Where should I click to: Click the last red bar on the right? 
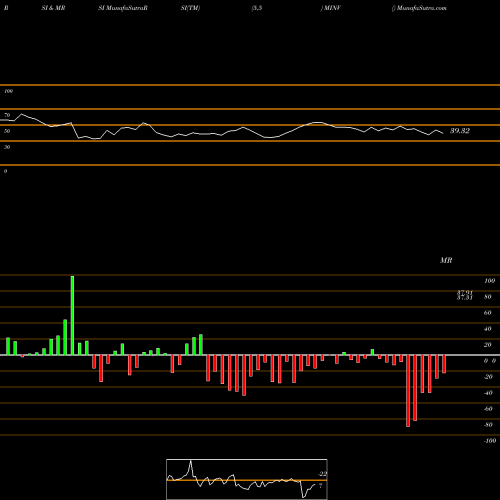[444, 364]
